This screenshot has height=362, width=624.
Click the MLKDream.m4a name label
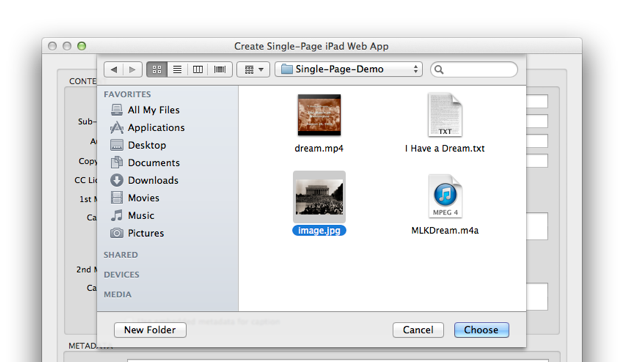[x=445, y=230]
